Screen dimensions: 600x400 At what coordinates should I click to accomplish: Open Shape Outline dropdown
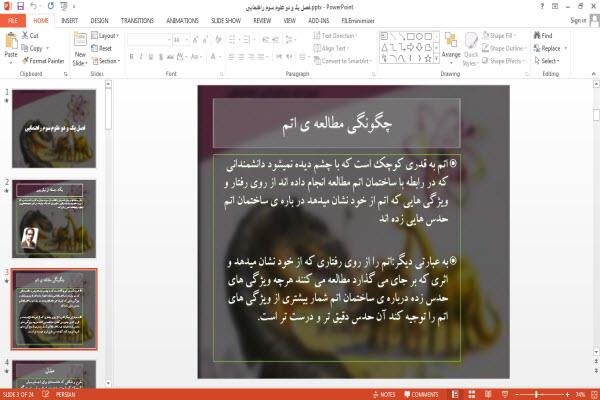(504, 48)
